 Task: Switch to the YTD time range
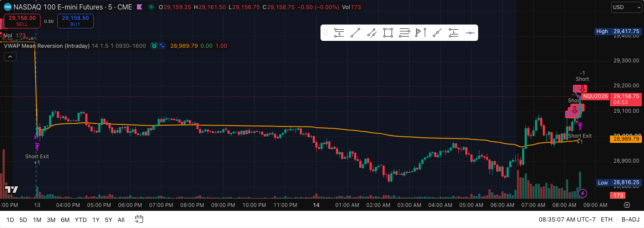[81, 220]
